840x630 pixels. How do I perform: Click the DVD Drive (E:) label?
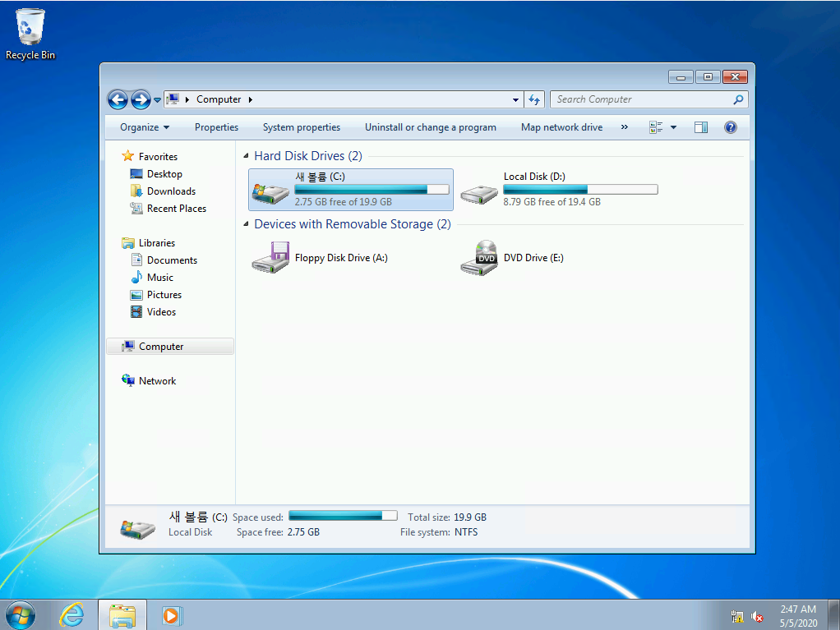pyautogui.click(x=533, y=258)
